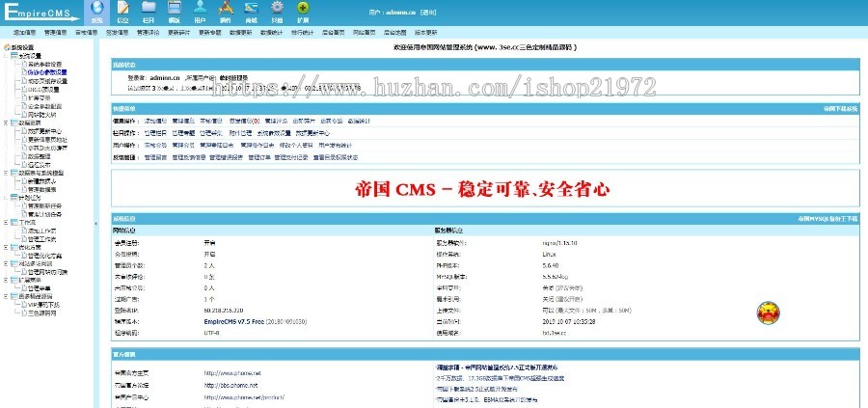This screenshot has height=408, width=868.
Task: Open the http://www.phome.net link
Action: [232, 373]
